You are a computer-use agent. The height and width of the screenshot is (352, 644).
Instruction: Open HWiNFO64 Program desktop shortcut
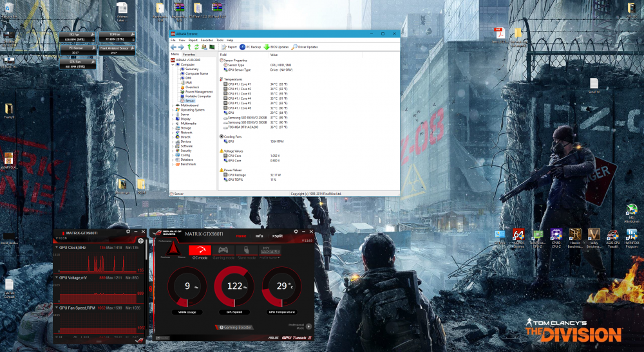[x=632, y=238]
